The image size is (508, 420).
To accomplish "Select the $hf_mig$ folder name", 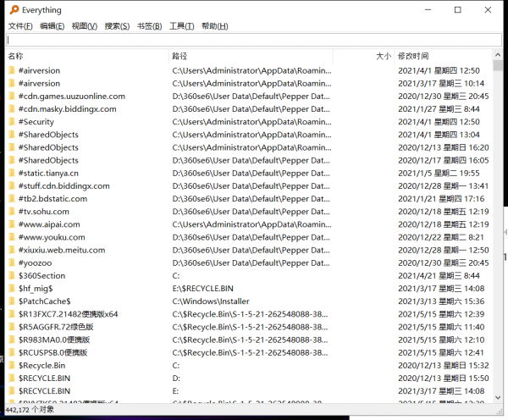I will (x=36, y=289).
